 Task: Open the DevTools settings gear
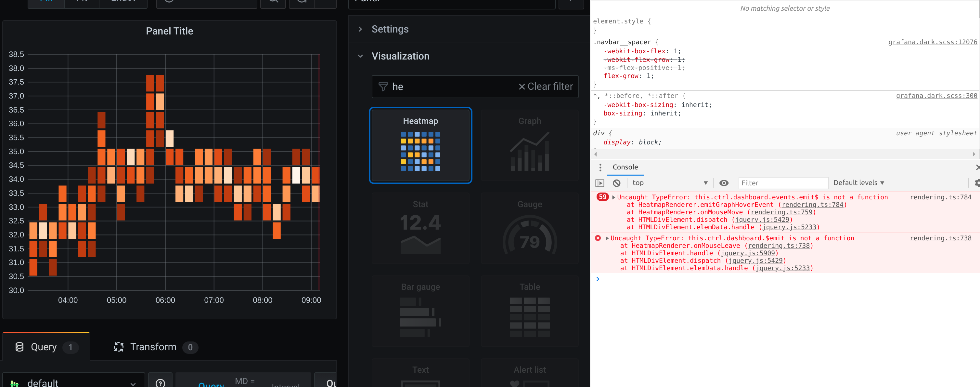click(x=977, y=183)
